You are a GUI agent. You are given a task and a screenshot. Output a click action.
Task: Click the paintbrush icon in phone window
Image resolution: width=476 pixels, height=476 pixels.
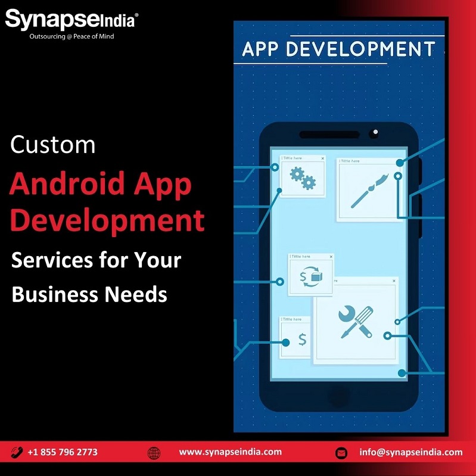369,191
